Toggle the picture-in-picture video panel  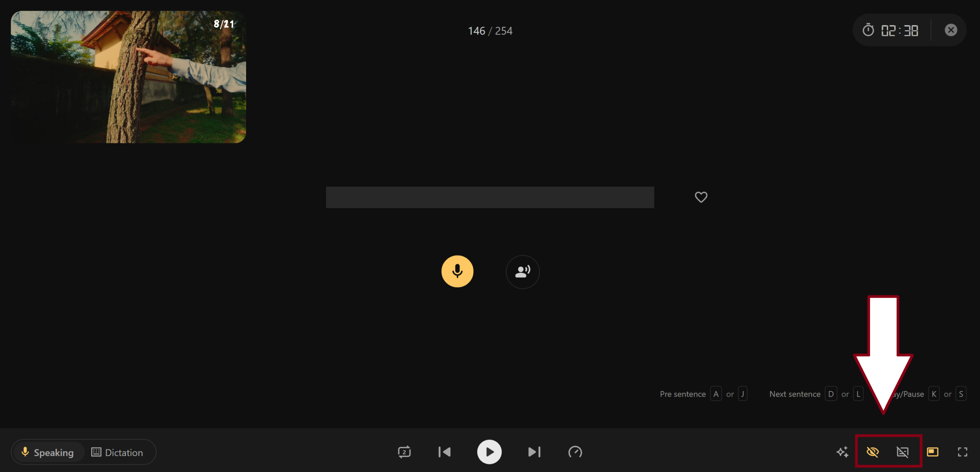933,452
